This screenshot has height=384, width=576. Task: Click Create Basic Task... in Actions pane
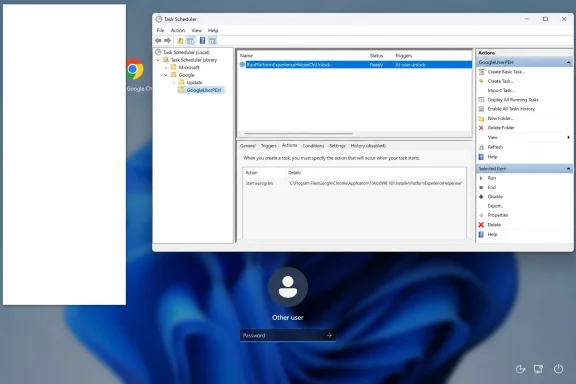[x=506, y=72]
